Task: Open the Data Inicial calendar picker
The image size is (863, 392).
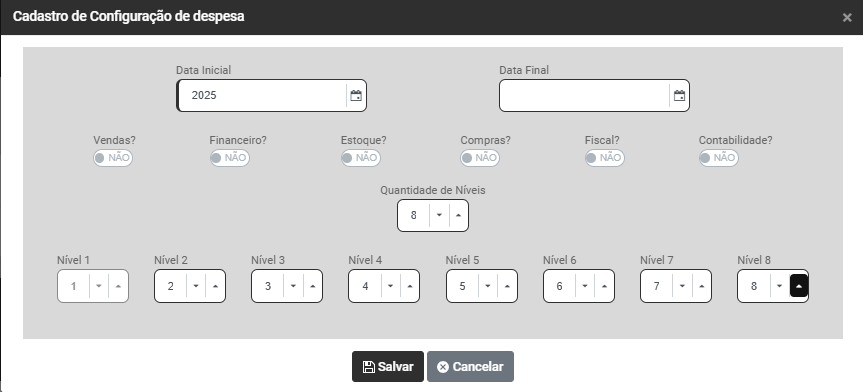Action: point(356,96)
